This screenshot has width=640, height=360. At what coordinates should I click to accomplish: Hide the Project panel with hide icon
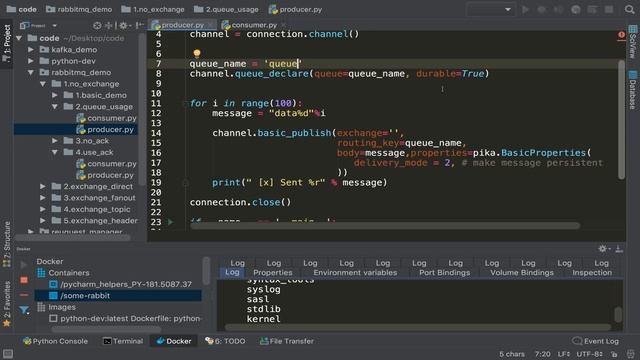(x=139, y=25)
